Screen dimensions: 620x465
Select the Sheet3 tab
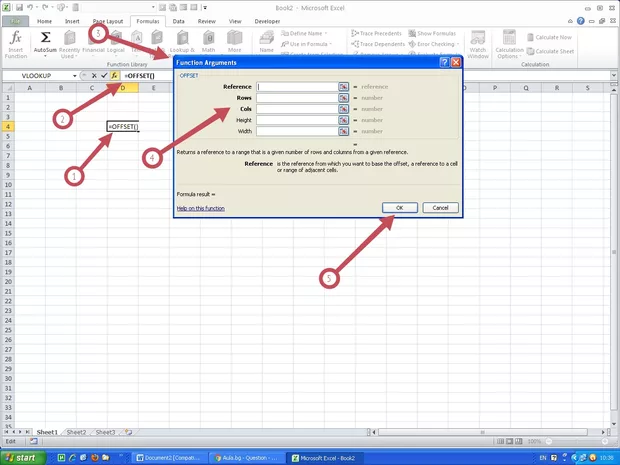[106, 432]
